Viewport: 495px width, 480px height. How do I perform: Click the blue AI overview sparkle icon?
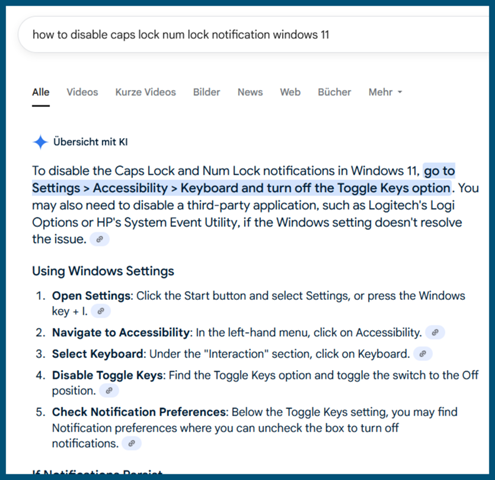40,142
